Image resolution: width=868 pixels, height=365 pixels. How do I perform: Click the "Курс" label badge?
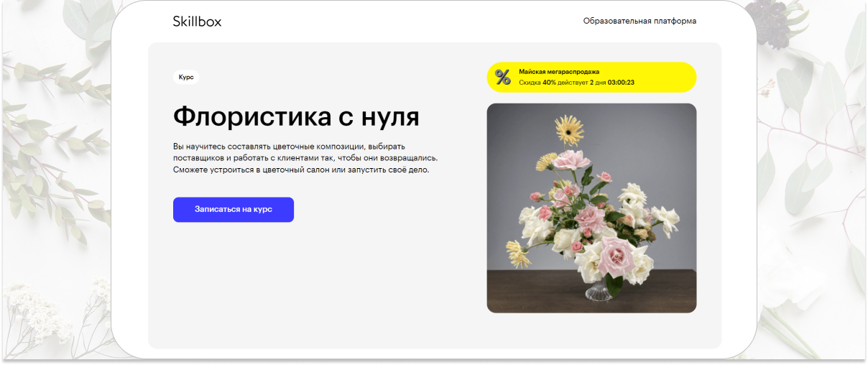[x=186, y=77]
